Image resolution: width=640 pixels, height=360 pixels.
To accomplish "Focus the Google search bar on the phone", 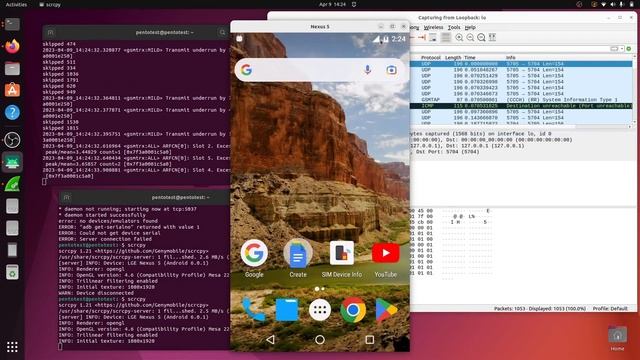I will [x=320, y=70].
